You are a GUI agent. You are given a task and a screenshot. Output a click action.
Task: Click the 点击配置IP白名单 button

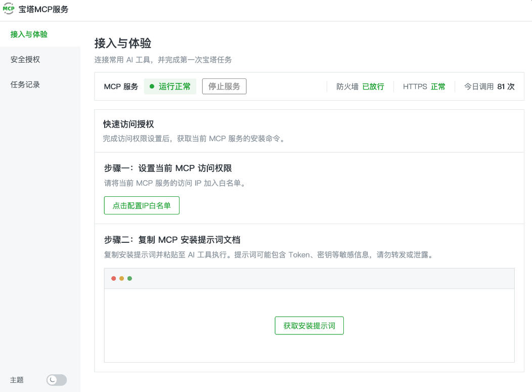142,205
